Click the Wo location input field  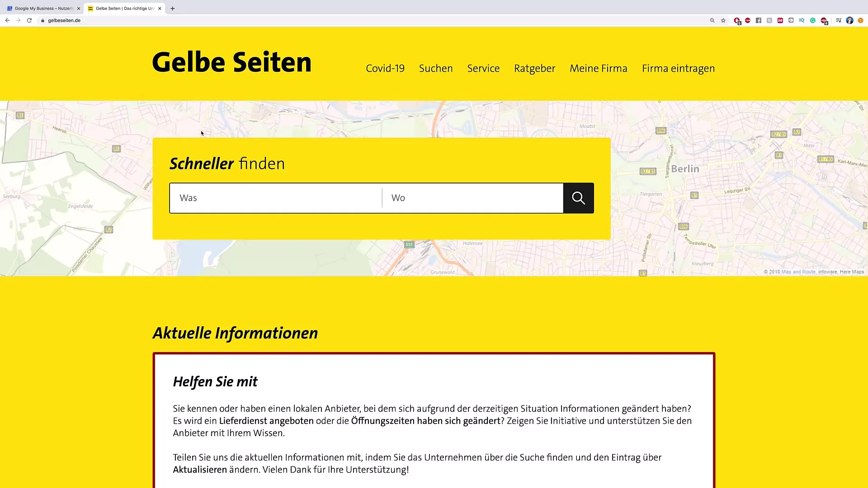473,197
